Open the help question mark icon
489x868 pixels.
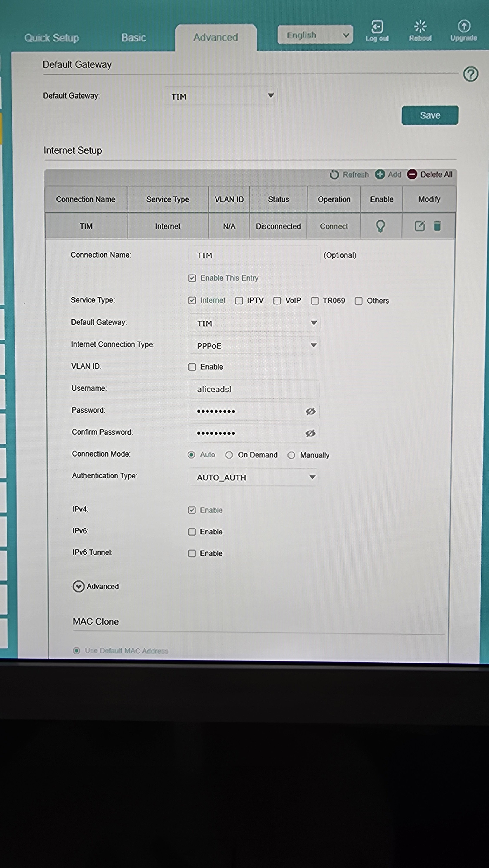tap(471, 74)
